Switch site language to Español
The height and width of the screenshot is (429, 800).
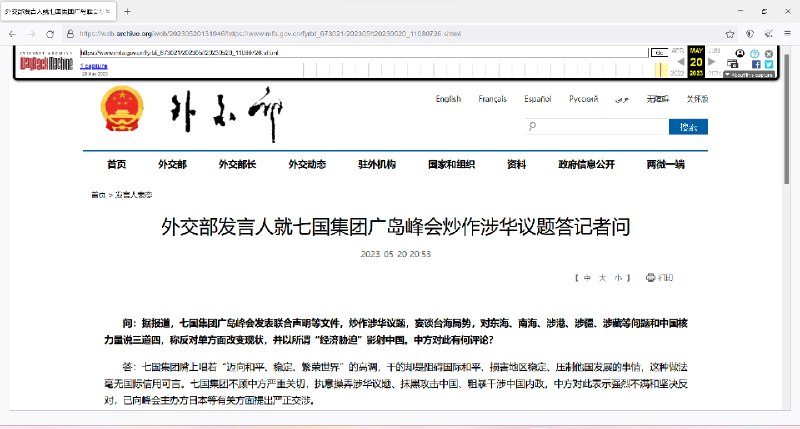click(x=538, y=99)
